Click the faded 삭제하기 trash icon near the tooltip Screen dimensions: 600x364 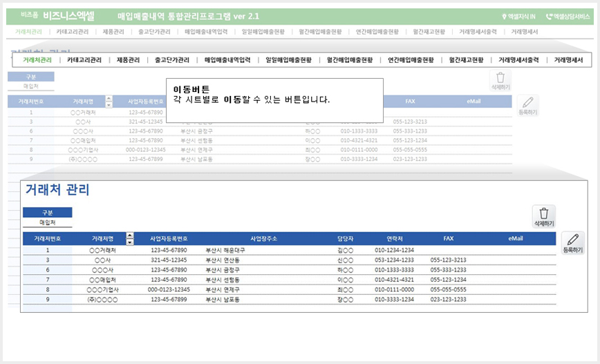(500, 81)
